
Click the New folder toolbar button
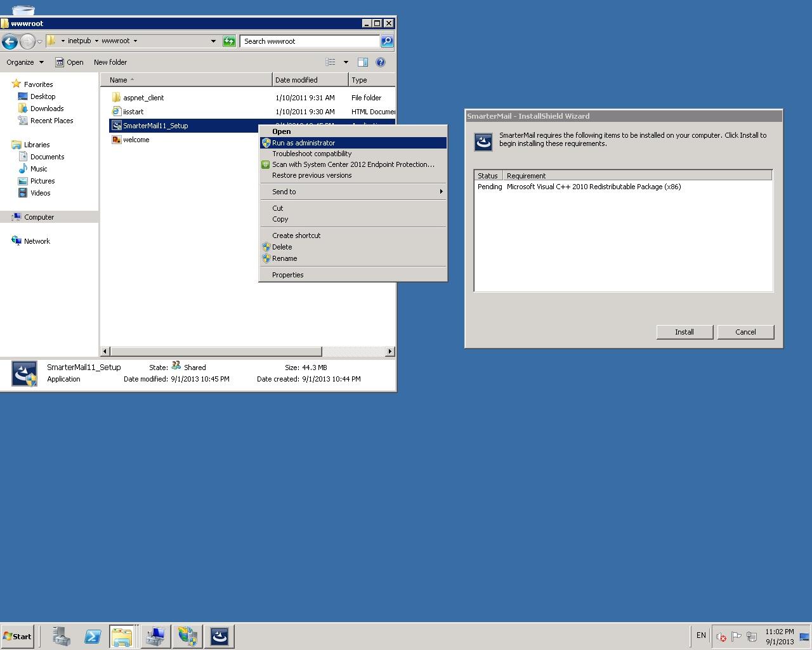(x=110, y=62)
